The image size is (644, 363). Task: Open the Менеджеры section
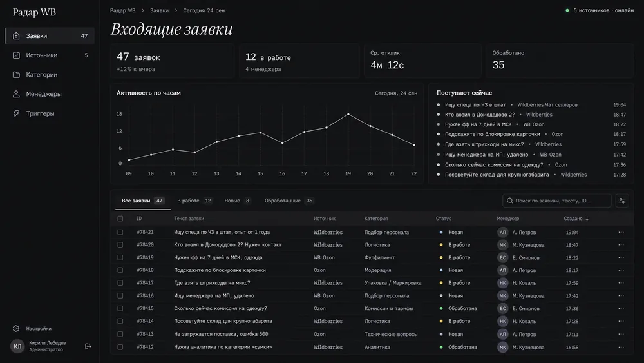click(x=50, y=93)
